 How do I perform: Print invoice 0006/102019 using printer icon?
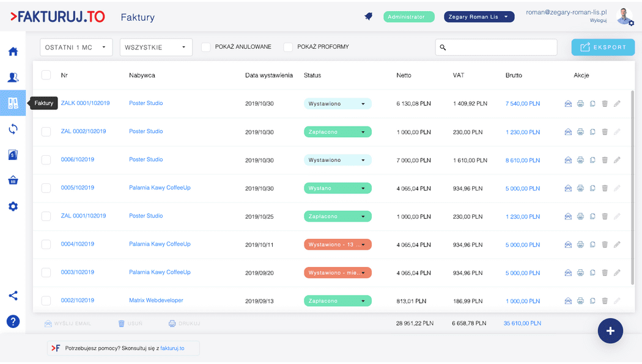(x=580, y=160)
